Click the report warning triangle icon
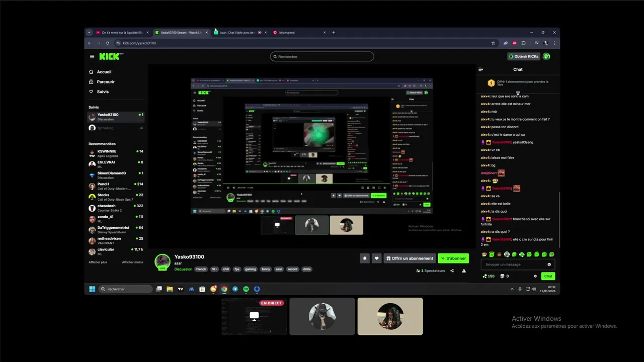The width and height of the screenshot is (644, 362). (x=464, y=270)
